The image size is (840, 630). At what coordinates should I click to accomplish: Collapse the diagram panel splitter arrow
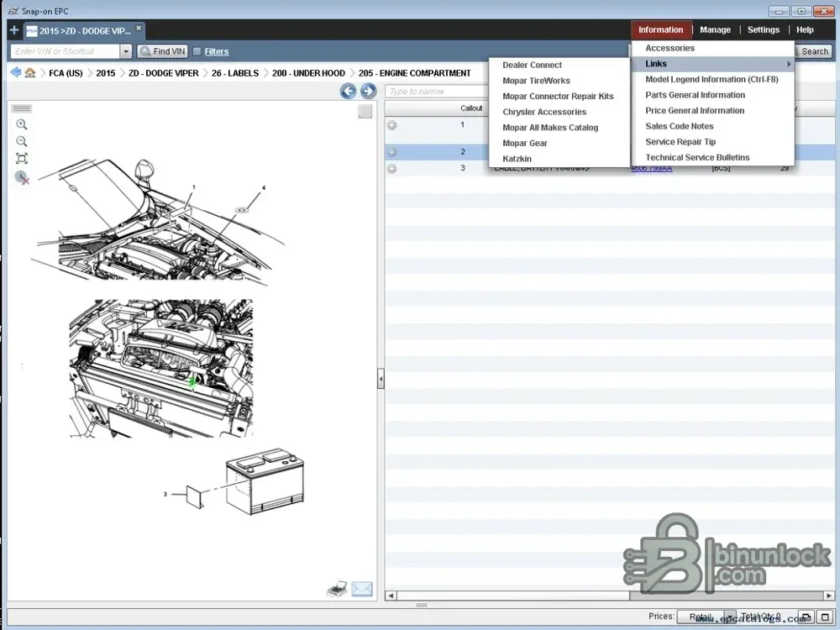tap(381, 379)
